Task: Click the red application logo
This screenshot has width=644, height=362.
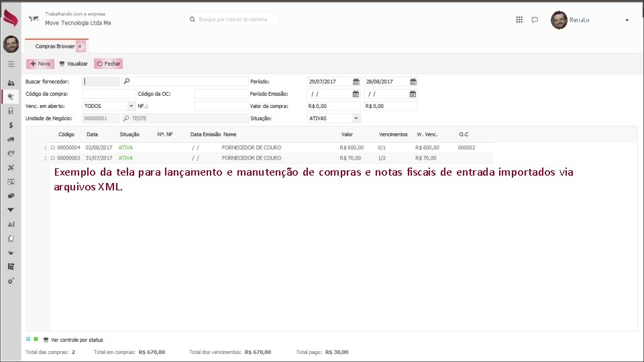Action: click(11, 18)
